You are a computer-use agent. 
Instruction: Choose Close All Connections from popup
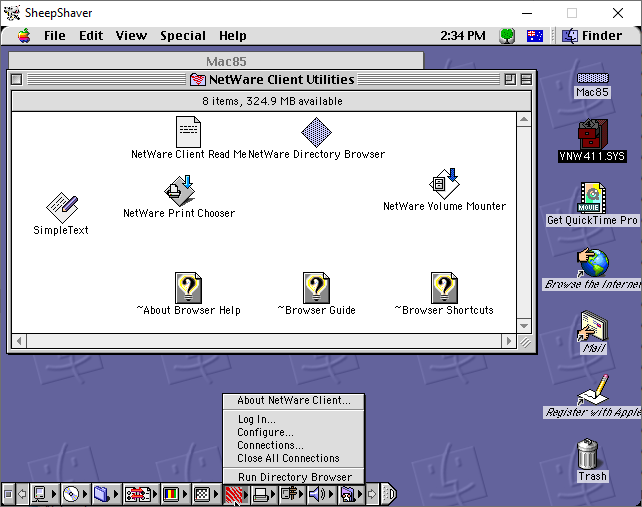[294, 458]
